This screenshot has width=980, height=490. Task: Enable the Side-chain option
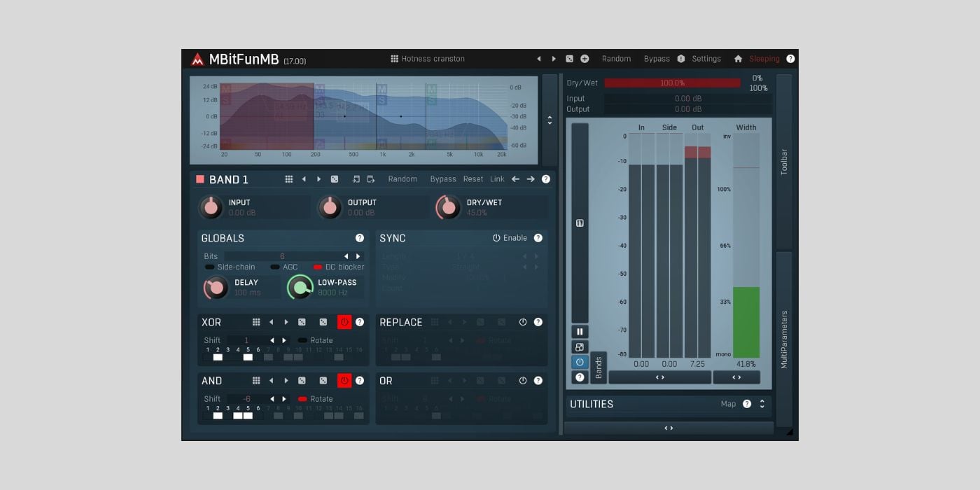point(230,267)
